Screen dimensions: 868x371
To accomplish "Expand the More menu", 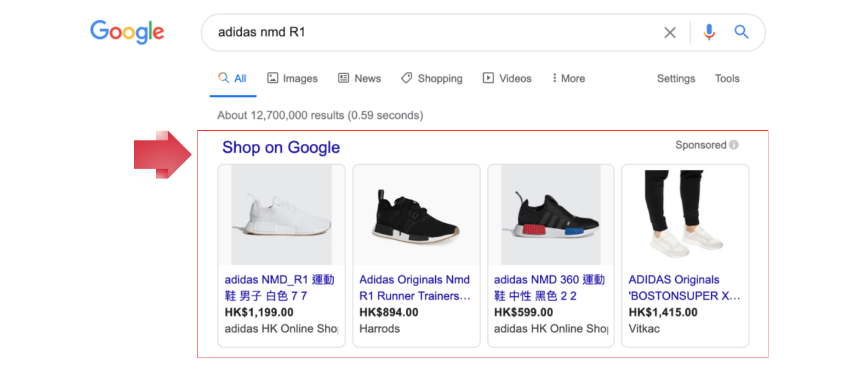I will 569,78.
